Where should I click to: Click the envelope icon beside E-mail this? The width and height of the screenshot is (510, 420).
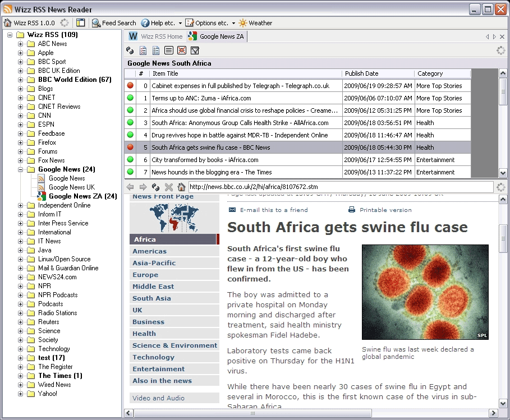[x=232, y=210]
